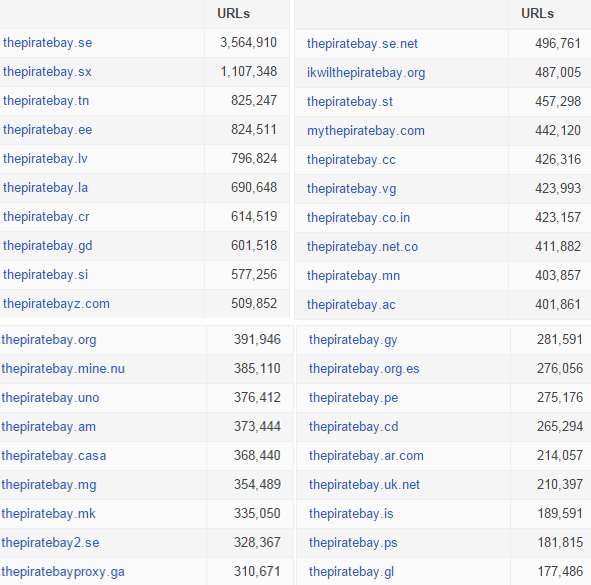The image size is (591, 585).
Task: Click thepiratebay.net.co link
Action: click(362, 247)
